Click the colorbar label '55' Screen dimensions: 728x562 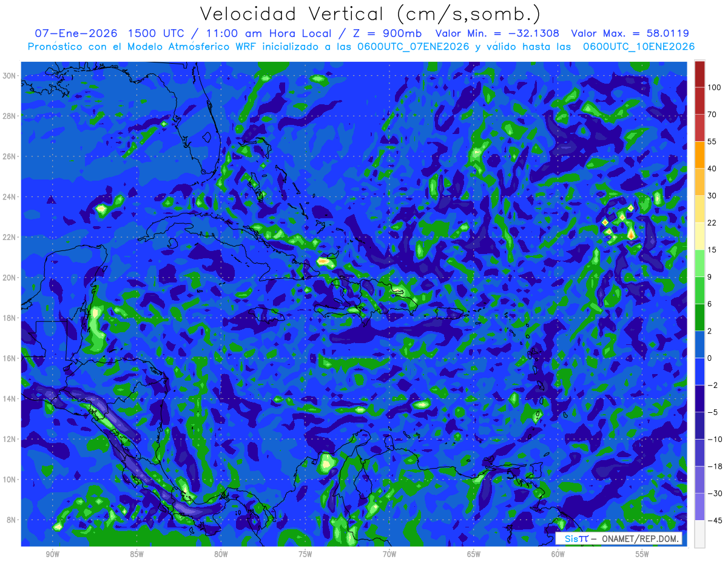click(x=712, y=141)
